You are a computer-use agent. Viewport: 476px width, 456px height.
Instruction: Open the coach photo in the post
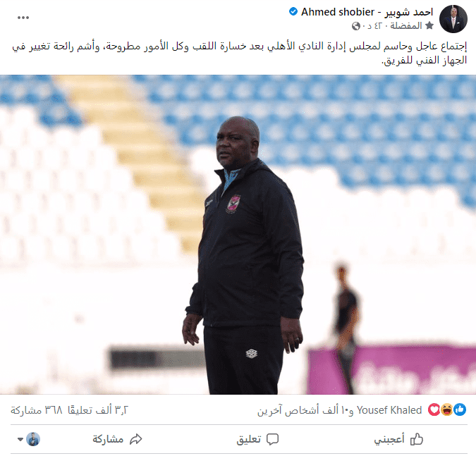[x=238, y=235]
